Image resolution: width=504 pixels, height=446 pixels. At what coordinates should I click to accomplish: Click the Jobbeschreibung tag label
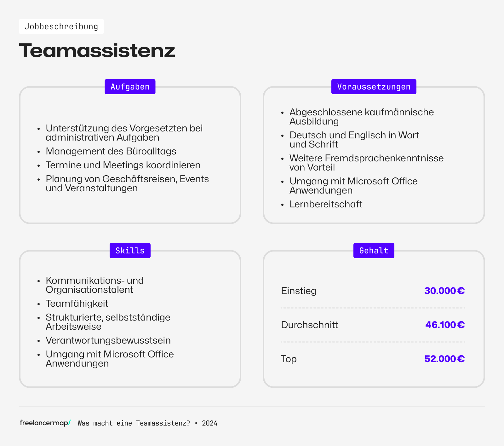[x=61, y=26]
